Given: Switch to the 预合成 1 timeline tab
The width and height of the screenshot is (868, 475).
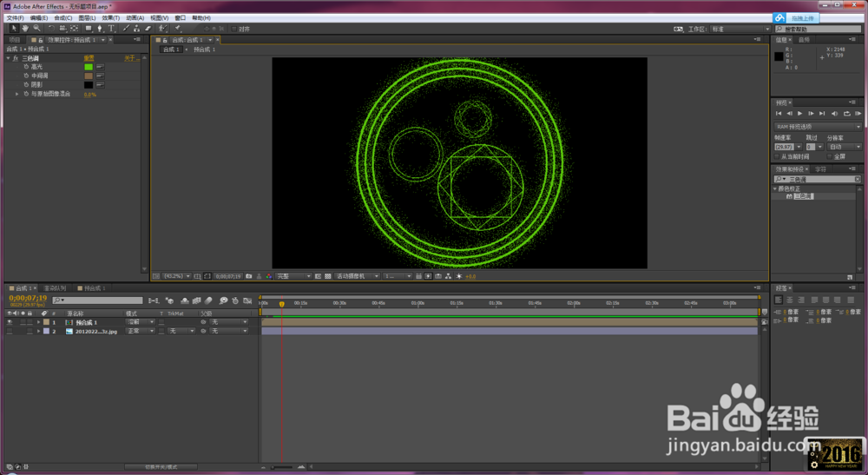Looking at the screenshot, I should click(x=92, y=288).
